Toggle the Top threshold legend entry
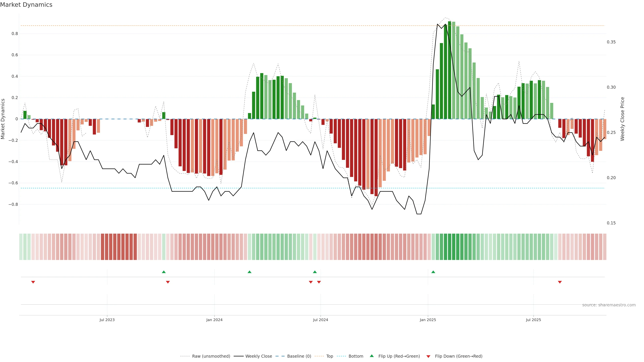Viewport: 644px width, 362px height. [x=330, y=356]
